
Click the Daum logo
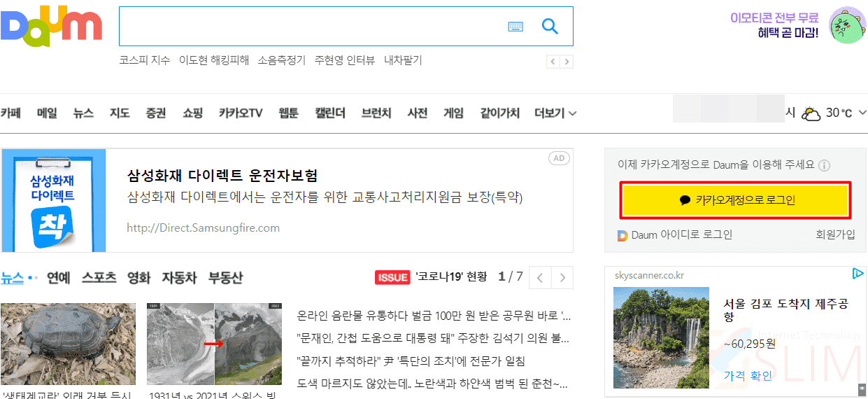51,27
